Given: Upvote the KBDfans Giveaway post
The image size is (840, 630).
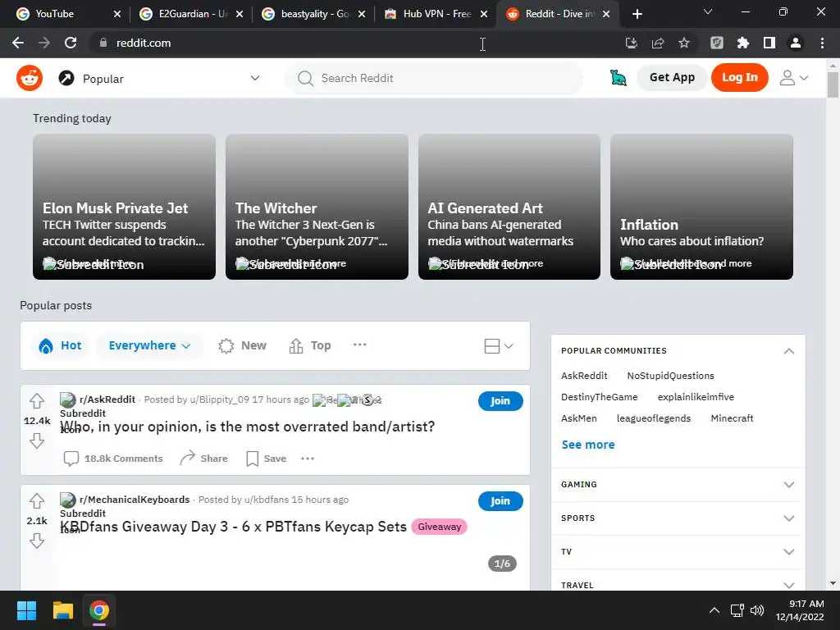Looking at the screenshot, I should click(x=37, y=501).
